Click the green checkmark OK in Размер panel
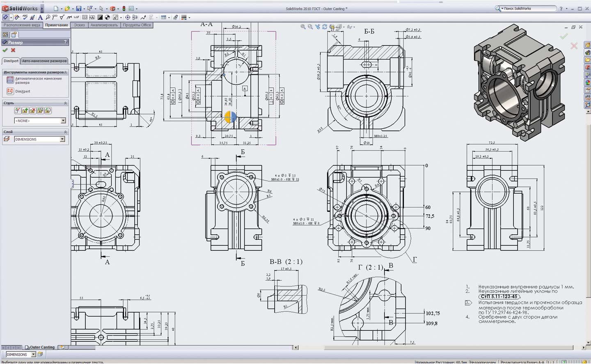The width and height of the screenshot is (591, 364). pos(5,50)
